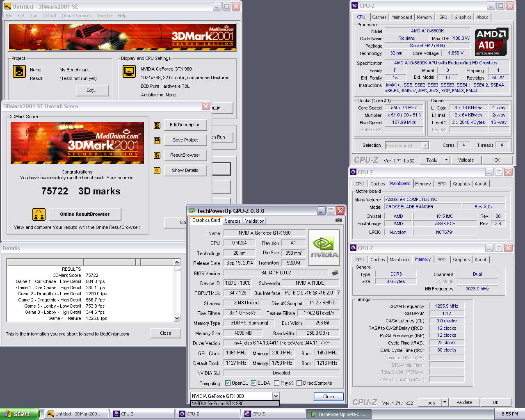Click the Save Project floppy icon
525x420 pixels.
pos(157,141)
